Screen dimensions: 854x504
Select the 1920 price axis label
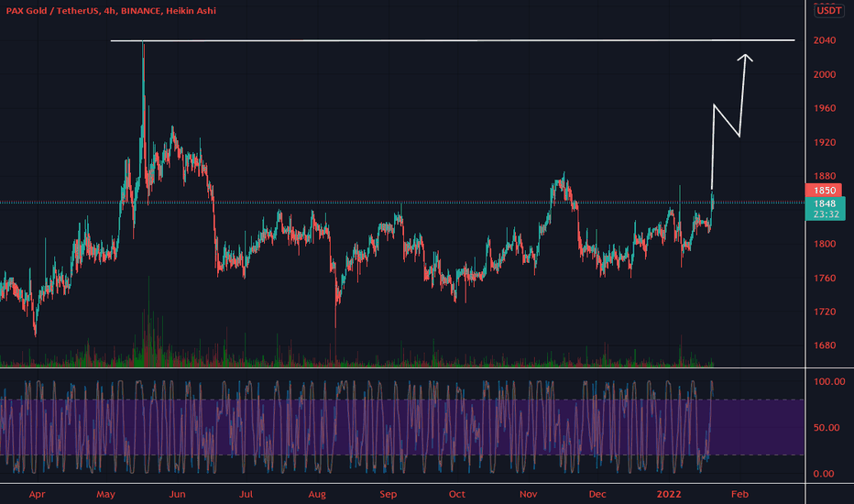point(824,142)
